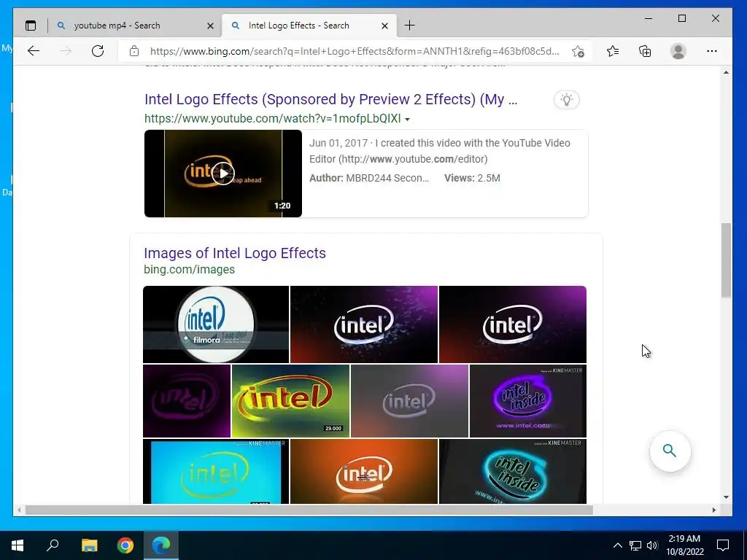Click the vertical scrollbar thumb
This screenshot has height=560, width=747.
point(726,260)
